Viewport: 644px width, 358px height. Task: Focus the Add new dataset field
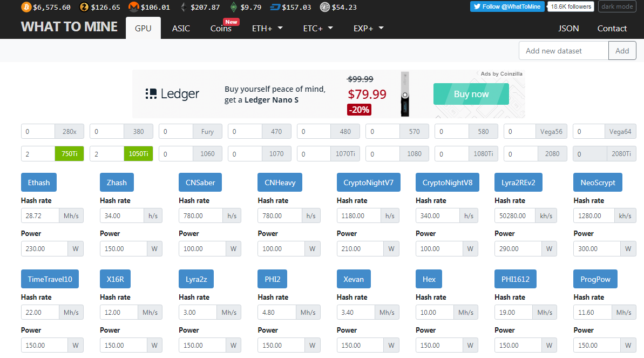click(564, 51)
